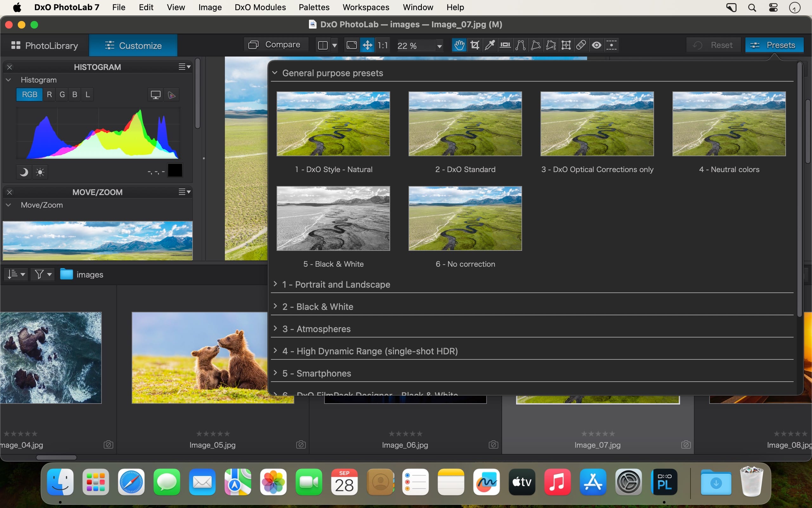
Task: Expand 2 - Black & White presets
Action: [x=275, y=306]
